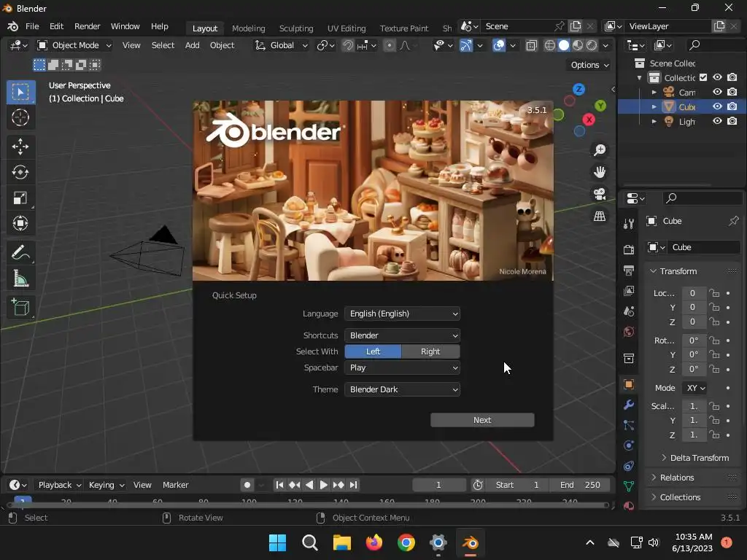Switch to the Modeling workspace tab
Screen dimensions: 747x560
click(248, 28)
